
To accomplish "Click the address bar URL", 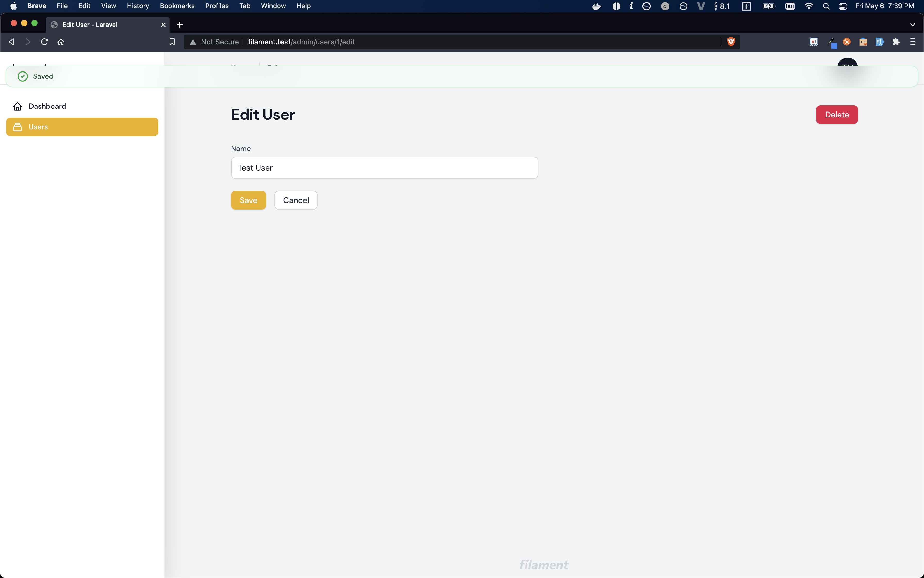I will [301, 42].
